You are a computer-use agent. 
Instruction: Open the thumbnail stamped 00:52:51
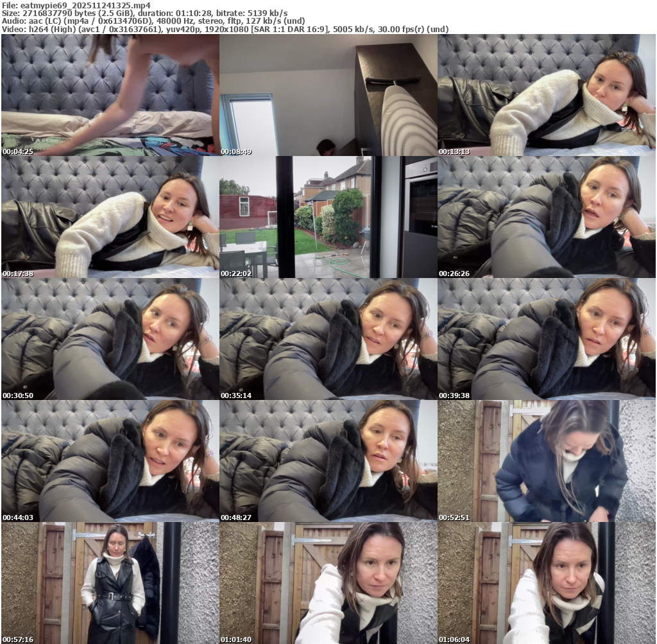(547, 461)
